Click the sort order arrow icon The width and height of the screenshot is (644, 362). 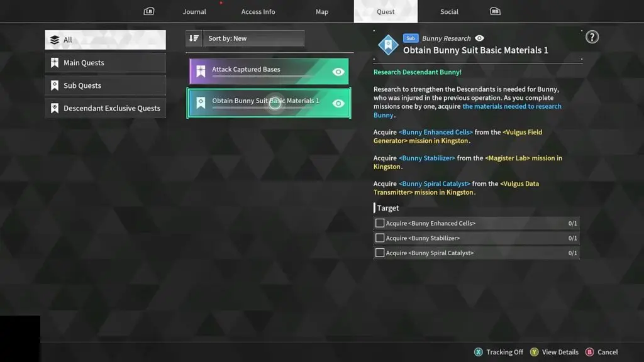point(194,38)
